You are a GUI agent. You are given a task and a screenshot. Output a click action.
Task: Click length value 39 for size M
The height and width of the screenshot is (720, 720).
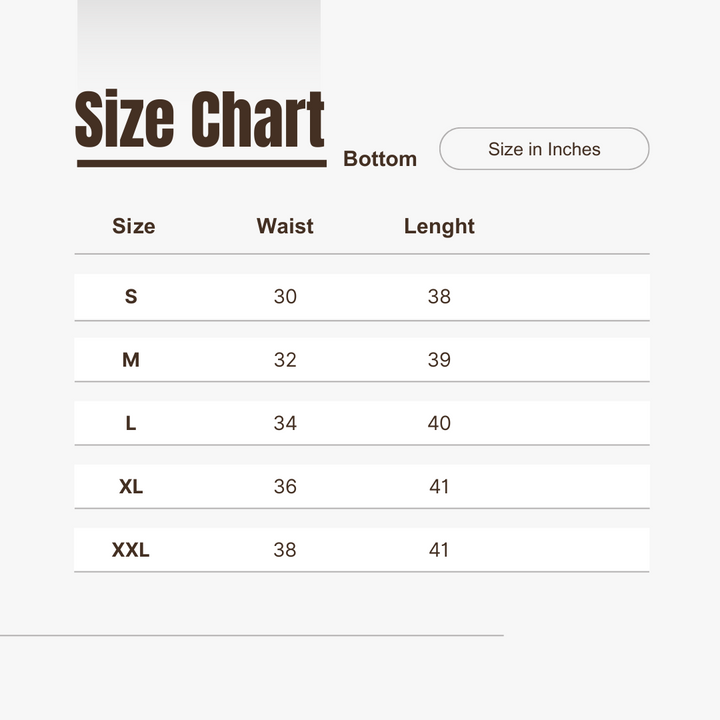point(439,360)
